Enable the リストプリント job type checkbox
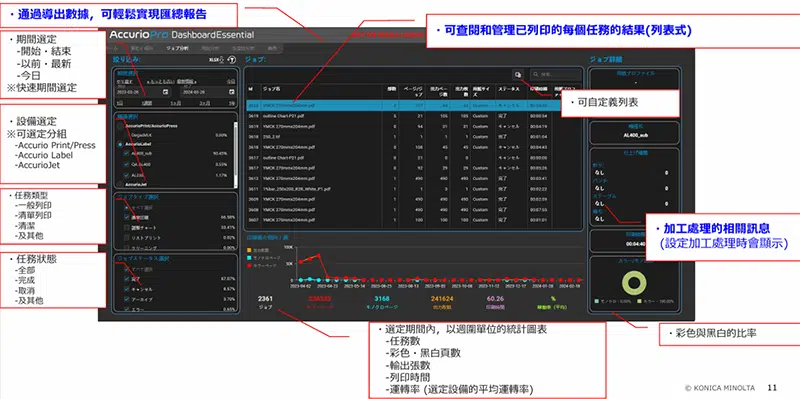The image size is (800, 399). pyautogui.click(x=127, y=238)
